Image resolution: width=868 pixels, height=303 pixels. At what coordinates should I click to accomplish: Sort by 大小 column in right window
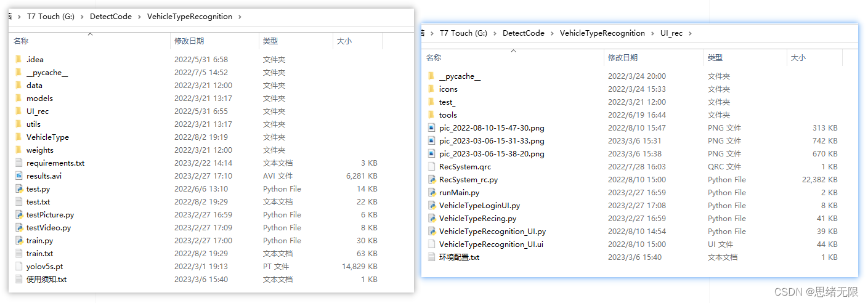point(798,58)
